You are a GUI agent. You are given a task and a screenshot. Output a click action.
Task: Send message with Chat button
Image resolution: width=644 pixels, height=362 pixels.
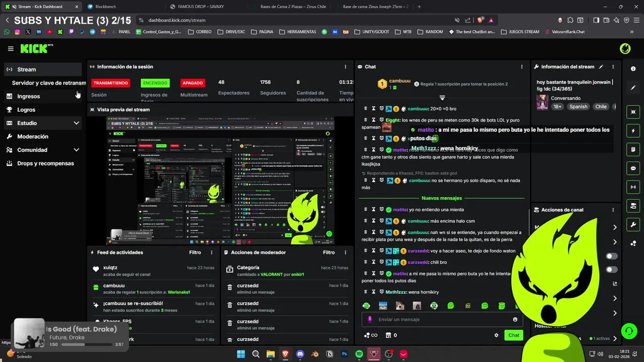(x=514, y=335)
